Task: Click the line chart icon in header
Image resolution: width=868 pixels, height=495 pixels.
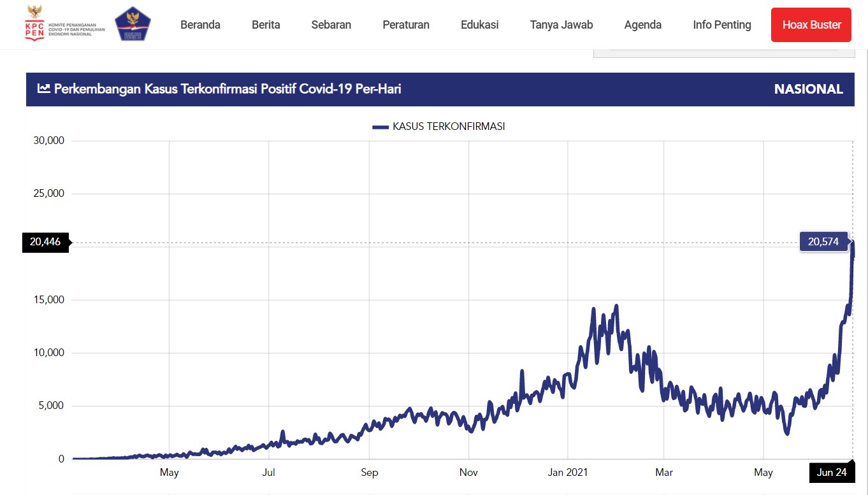Action: click(x=43, y=89)
